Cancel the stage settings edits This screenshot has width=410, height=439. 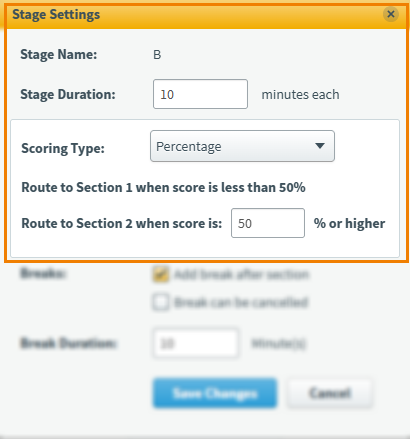[x=330, y=393]
